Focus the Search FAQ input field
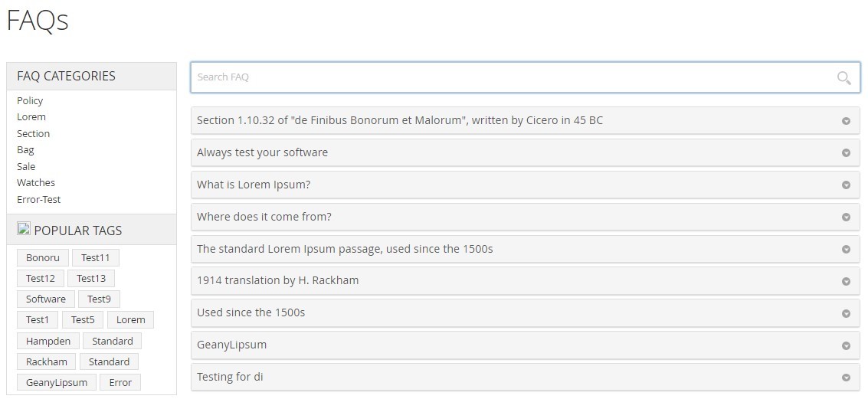Screen dimensions: 868x399 pos(526,77)
